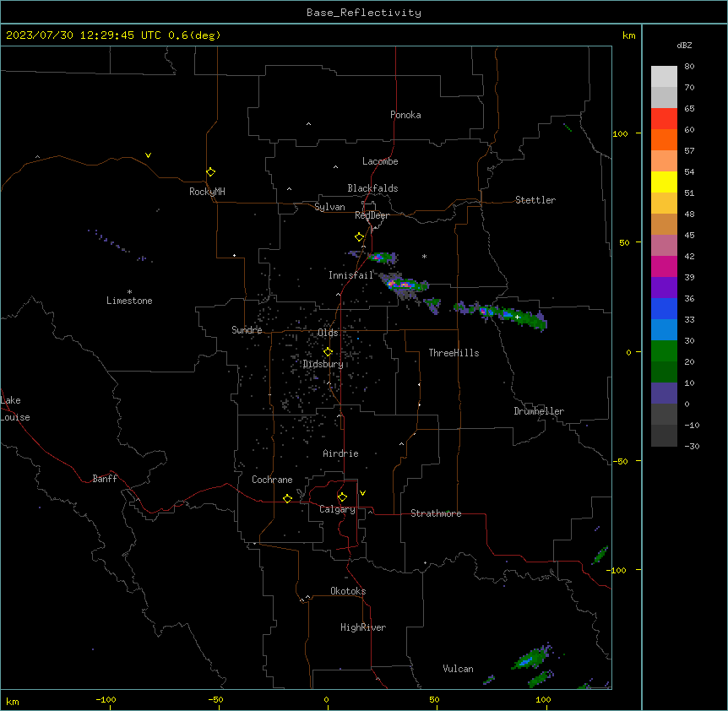
Task: Click the 80 value at top of dBZ scale
Action: (x=689, y=67)
